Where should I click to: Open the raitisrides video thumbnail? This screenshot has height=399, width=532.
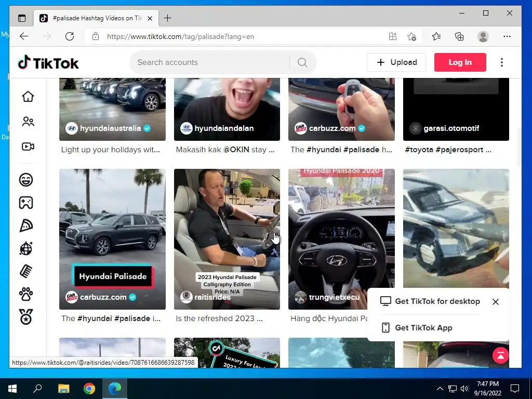[x=227, y=239]
